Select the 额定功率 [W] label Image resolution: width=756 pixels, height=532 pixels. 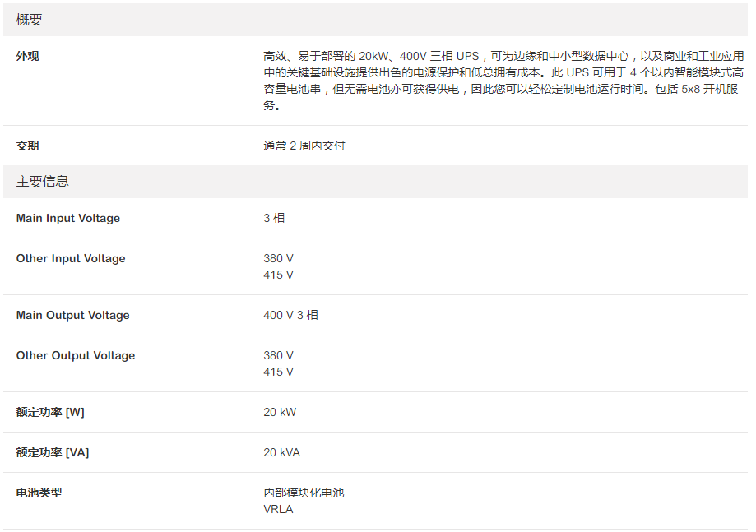point(50,412)
